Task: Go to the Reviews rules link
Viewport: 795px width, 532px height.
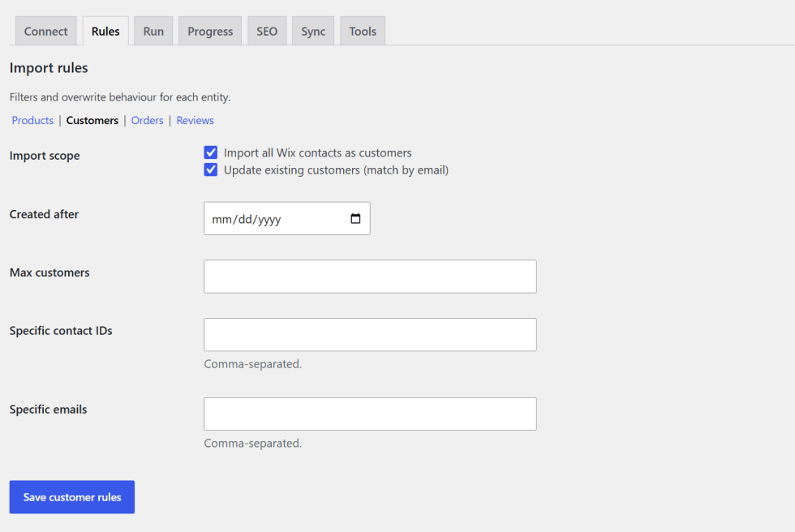Action: pyautogui.click(x=195, y=120)
